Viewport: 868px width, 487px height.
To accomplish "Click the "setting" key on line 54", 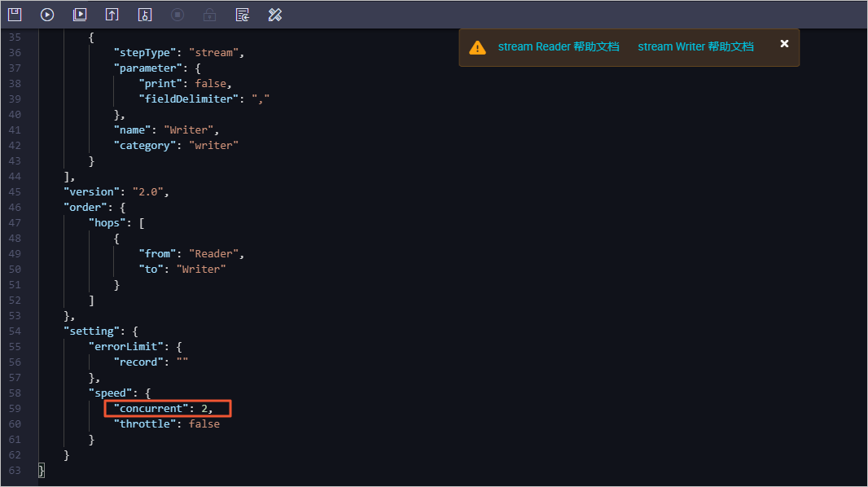I will 92,331.
